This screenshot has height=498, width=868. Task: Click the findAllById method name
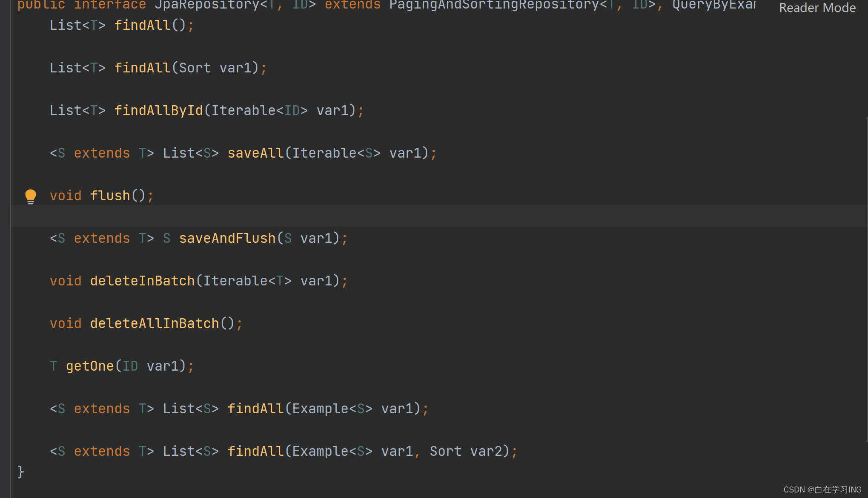coord(159,110)
